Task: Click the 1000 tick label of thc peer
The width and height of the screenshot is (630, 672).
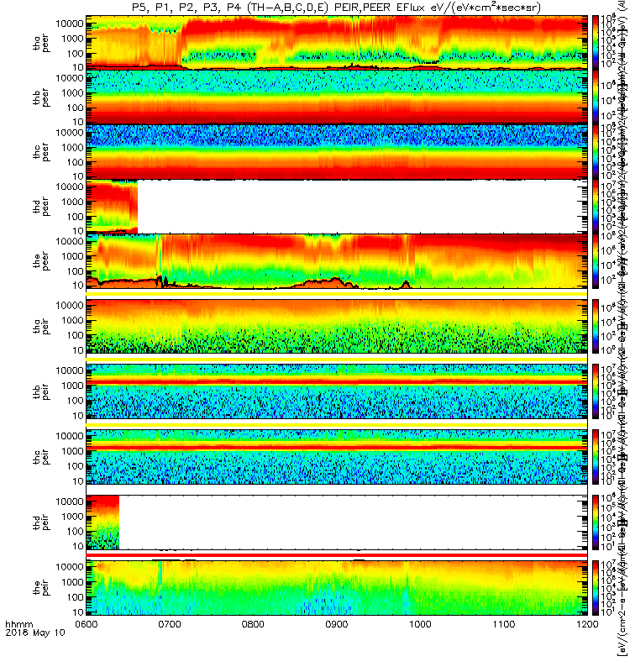Action: 72,148
